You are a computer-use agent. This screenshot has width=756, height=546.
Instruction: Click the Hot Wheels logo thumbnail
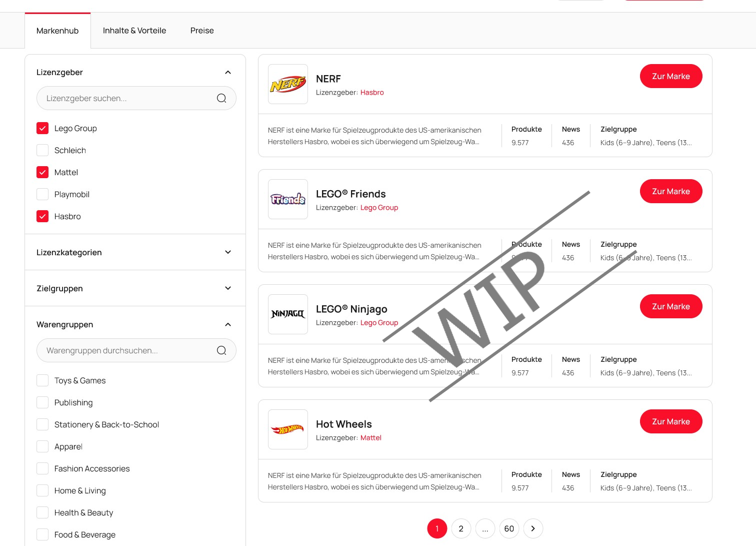click(x=288, y=429)
